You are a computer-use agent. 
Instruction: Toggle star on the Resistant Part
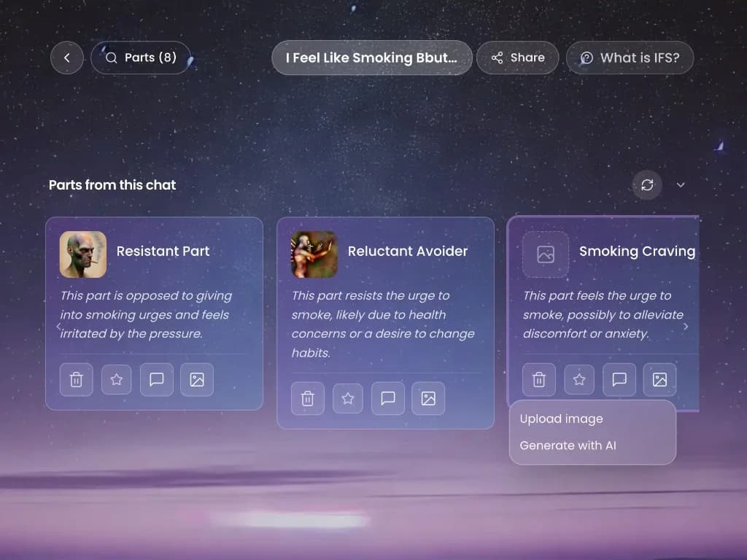pos(116,379)
